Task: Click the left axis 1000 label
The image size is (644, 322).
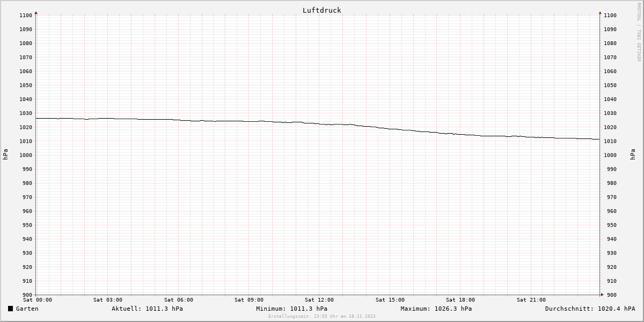Action: pos(26,155)
